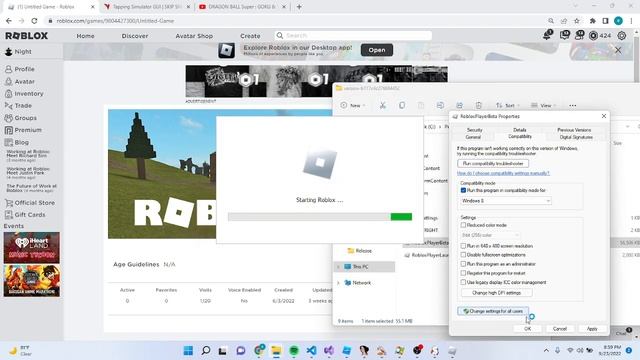Open browser extensions puzzle icon
The image size is (640, 360).
coord(592,21)
